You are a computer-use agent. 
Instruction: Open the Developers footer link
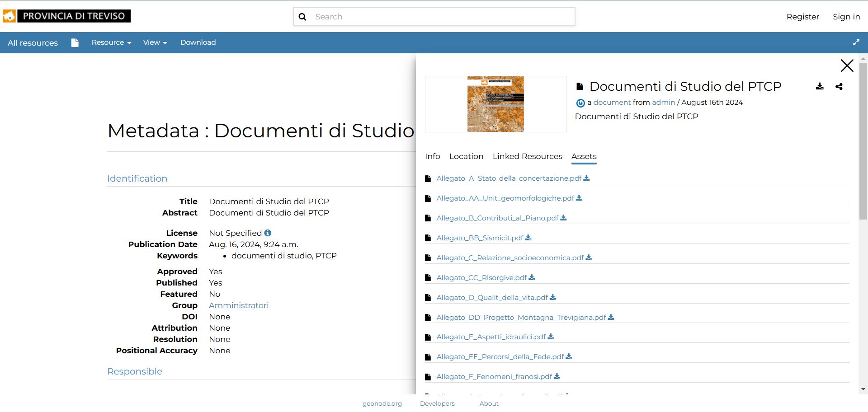437,403
